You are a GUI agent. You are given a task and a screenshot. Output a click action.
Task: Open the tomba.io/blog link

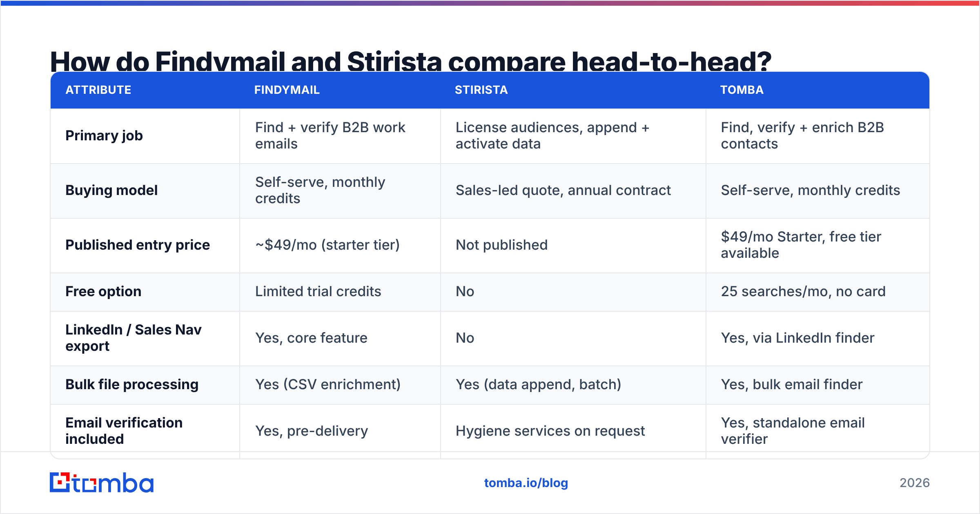coord(526,483)
